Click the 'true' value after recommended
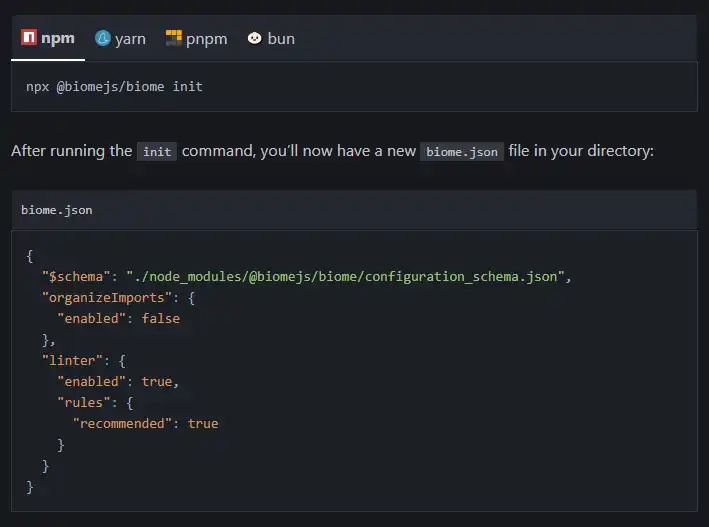Image resolution: width=709 pixels, height=527 pixels. [x=203, y=423]
